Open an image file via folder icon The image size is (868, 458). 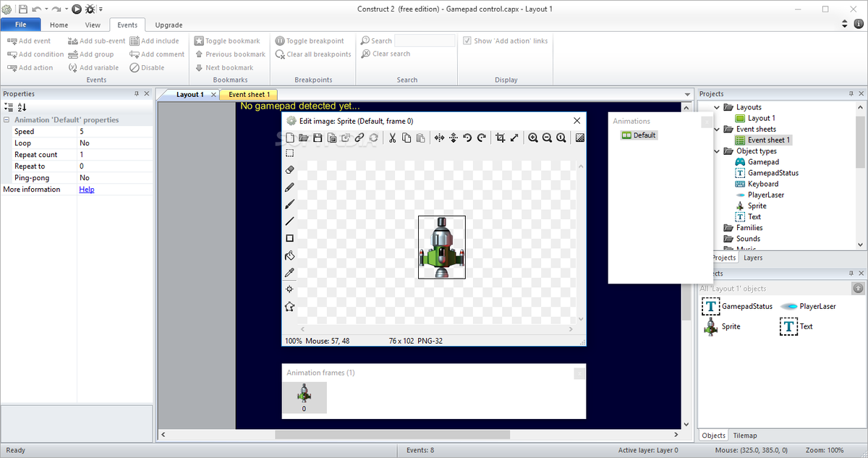click(304, 137)
